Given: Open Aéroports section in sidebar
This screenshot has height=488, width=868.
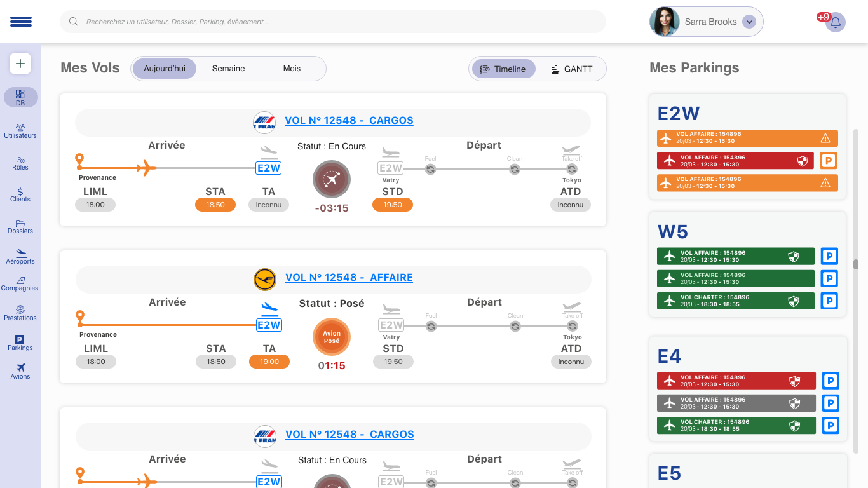Looking at the screenshot, I should [x=20, y=256].
